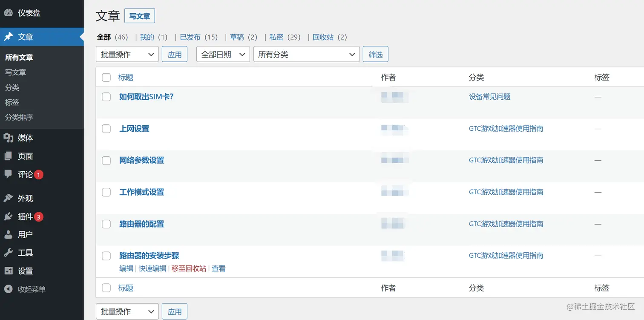The height and width of the screenshot is (320, 644).
Task: Open 评论 menu in sidebar
Action: (26, 174)
